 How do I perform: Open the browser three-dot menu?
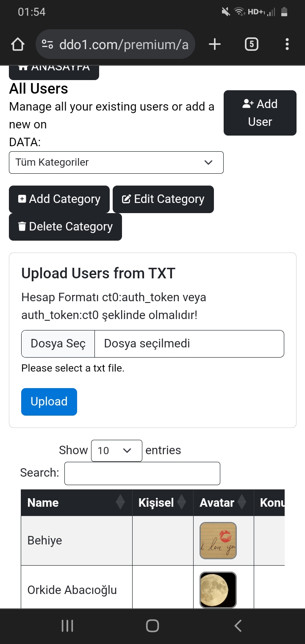287,44
